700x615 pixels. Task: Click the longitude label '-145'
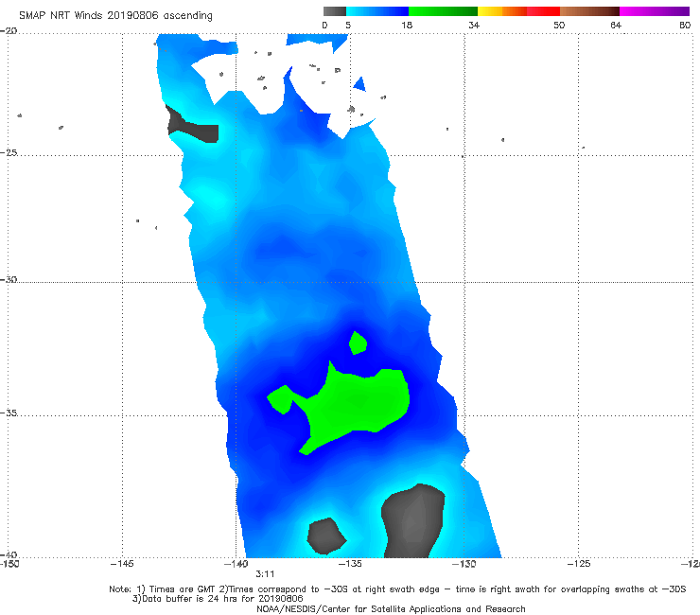(x=122, y=564)
